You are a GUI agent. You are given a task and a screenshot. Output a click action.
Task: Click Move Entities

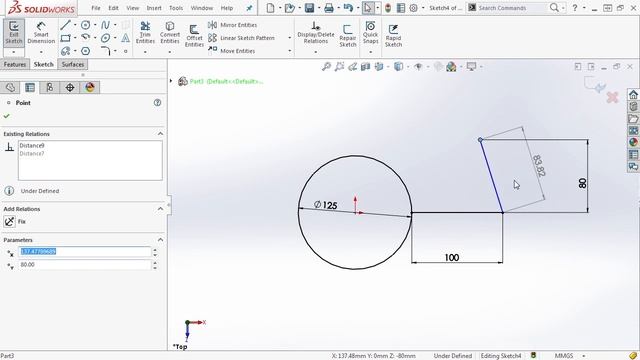coord(231,51)
